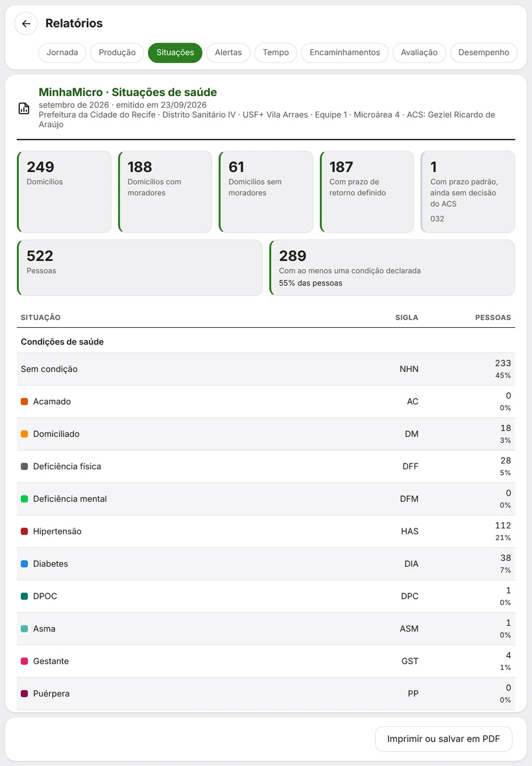Click the Deficiência física gray swatch
This screenshot has width=532, height=766.
(25, 467)
